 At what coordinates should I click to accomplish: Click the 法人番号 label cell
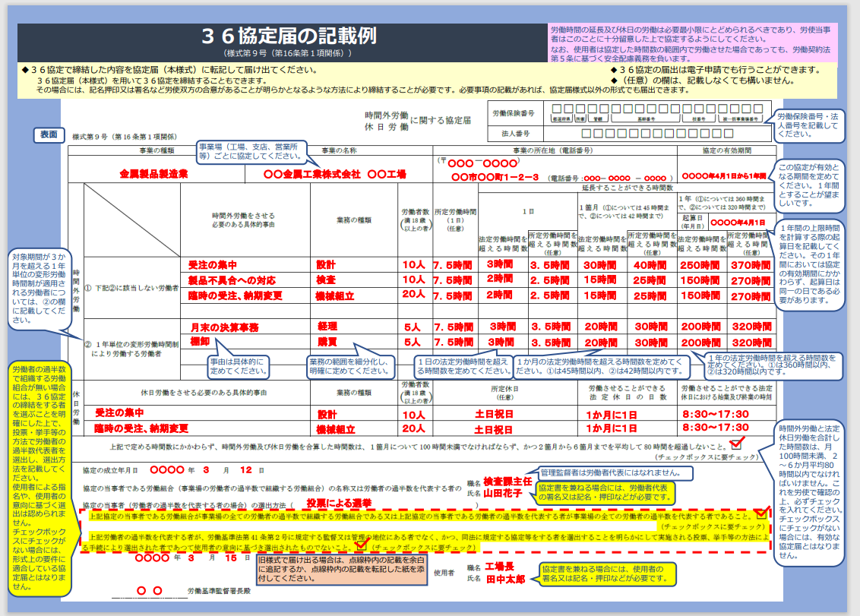[514, 133]
